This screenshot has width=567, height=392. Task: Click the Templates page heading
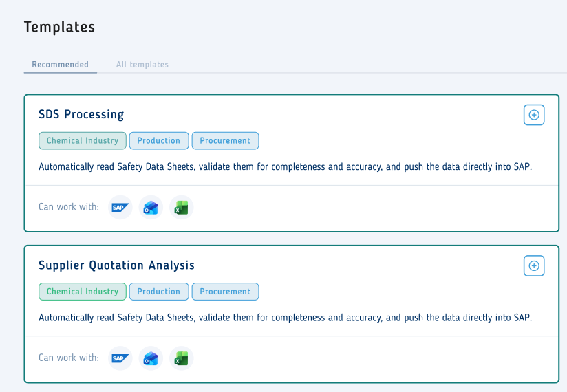click(x=60, y=27)
